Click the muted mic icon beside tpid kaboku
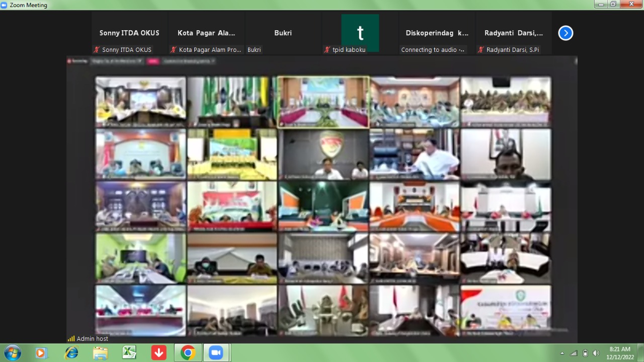This screenshot has height=362, width=644. pos(327,50)
